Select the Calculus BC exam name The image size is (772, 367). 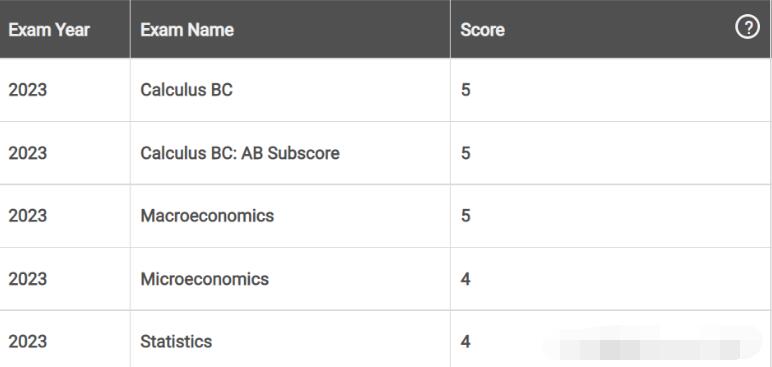(x=186, y=90)
